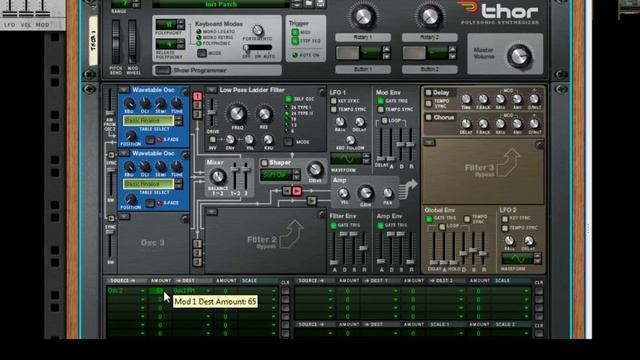Screen dimensions: 640x360
Task: Enable the Chorus effect
Action: click(428, 118)
